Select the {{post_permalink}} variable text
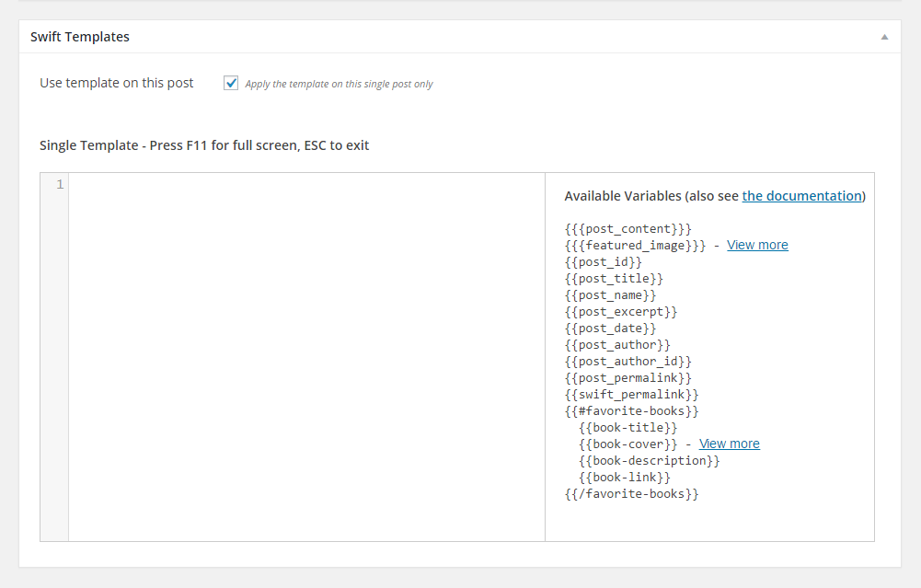Screen dimensions: 921x588 (627, 377)
